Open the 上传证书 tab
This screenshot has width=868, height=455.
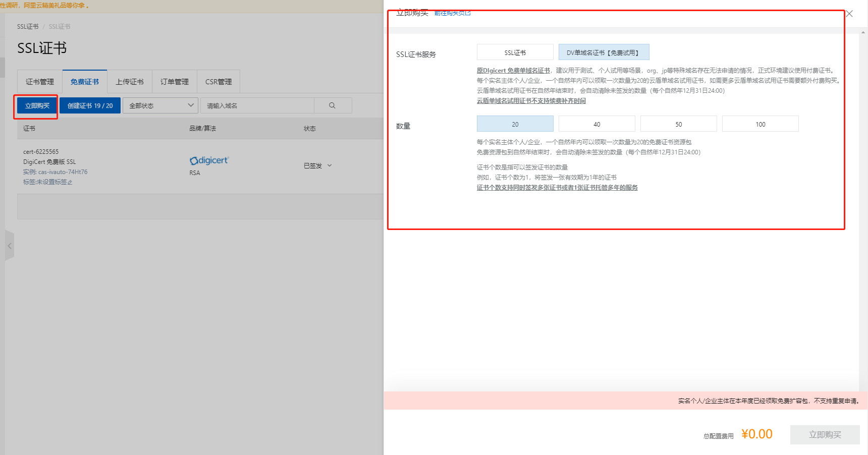pyautogui.click(x=130, y=82)
